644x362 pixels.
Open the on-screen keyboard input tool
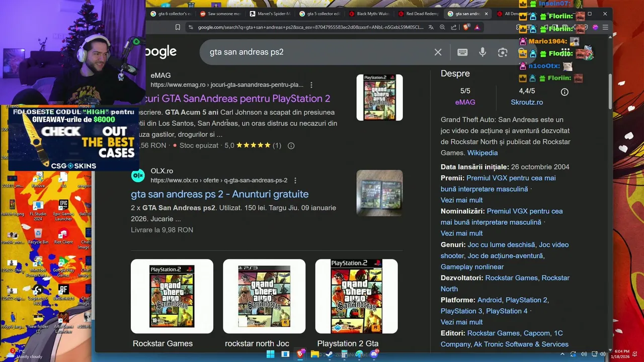point(462,52)
